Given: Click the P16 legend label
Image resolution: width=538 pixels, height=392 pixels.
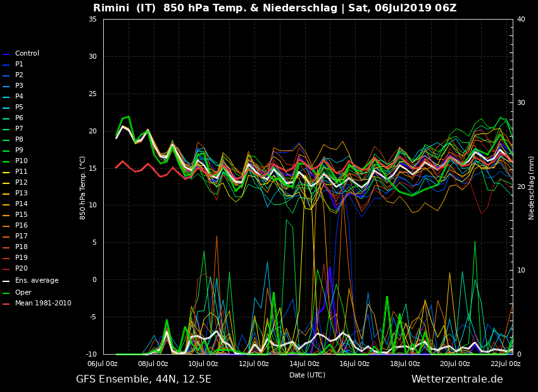Looking at the screenshot, I should point(22,225).
